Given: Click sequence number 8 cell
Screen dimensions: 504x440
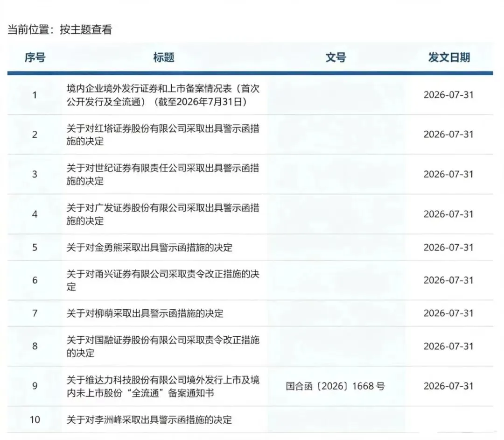Looking at the screenshot, I should 35,347.
